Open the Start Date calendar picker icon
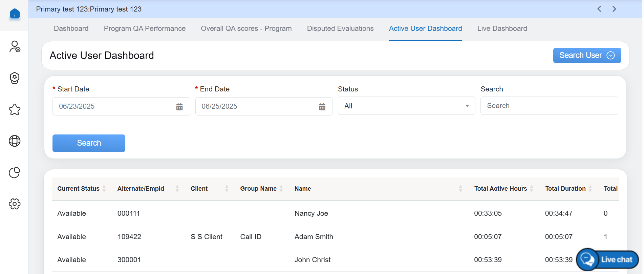The image size is (644, 274). pyautogui.click(x=179, y=107)
